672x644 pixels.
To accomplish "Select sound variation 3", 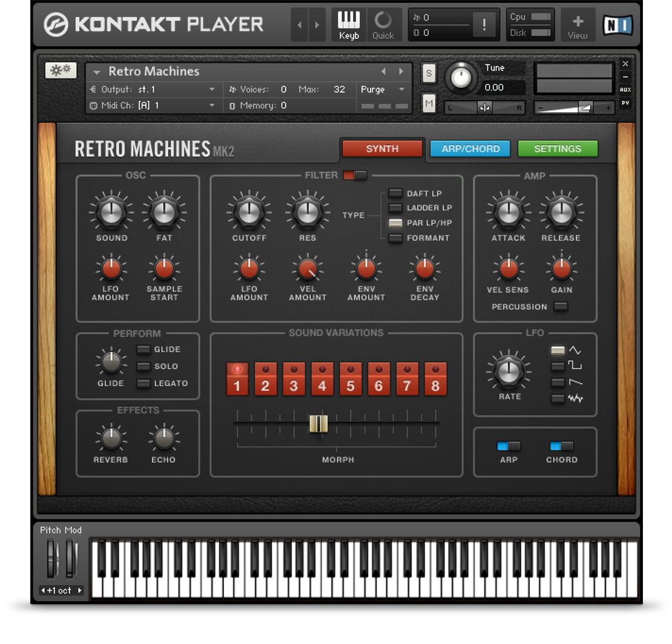I will [294, 379].
